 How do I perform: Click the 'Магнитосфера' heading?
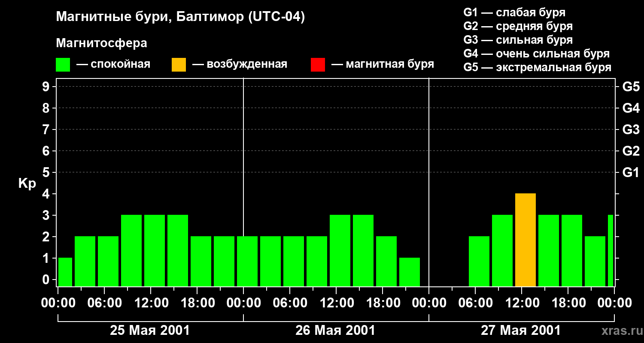click(x=102, y=43)
